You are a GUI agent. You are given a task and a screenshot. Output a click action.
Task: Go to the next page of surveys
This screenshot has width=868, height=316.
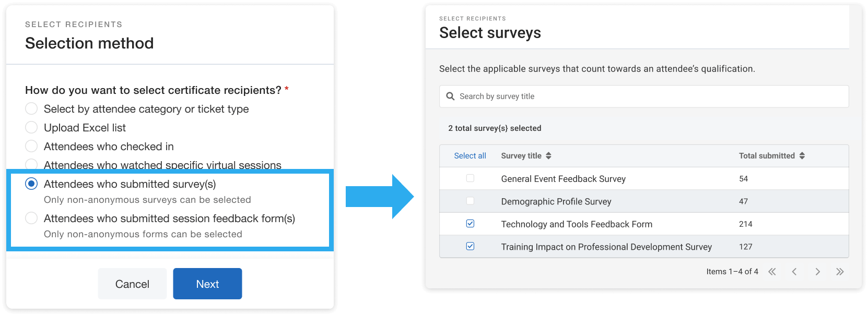click(x=817, y=272)
